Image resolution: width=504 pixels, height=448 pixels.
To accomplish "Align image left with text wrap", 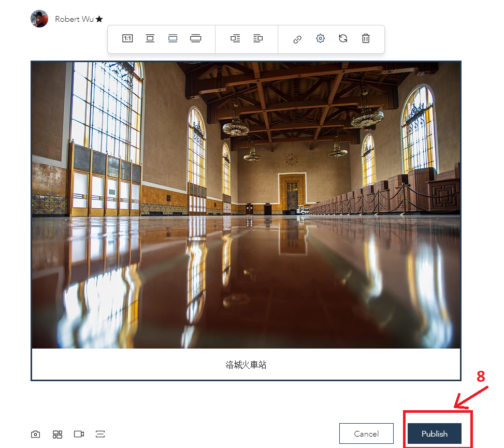I will coord(235,38).
